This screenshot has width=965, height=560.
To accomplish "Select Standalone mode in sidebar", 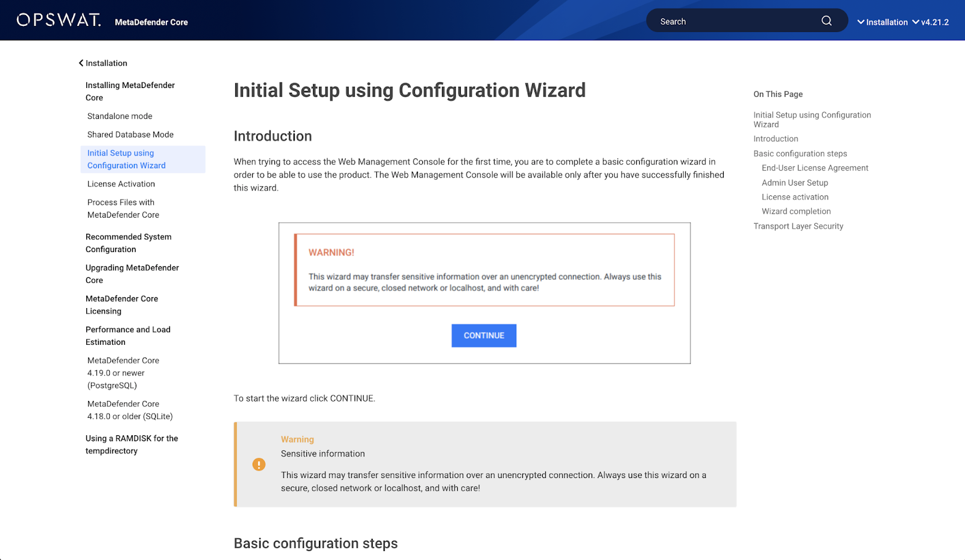I will pos(119,116).
